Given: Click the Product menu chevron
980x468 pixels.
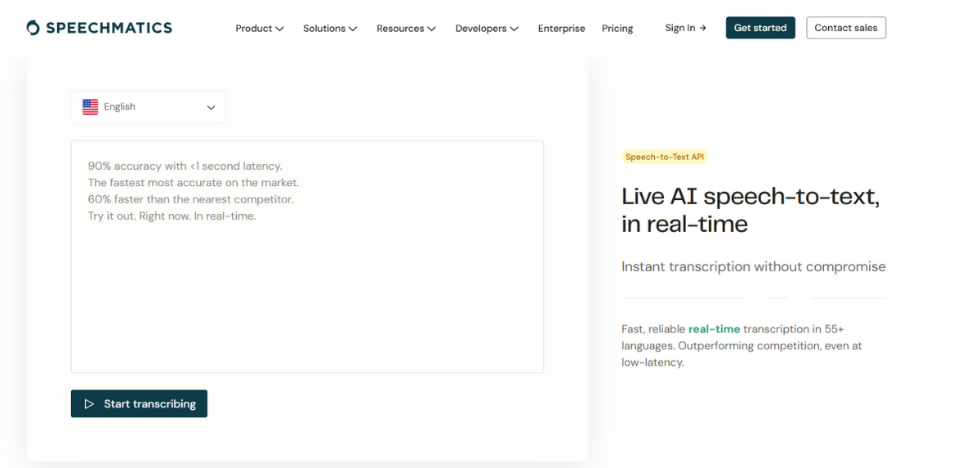Looking at the screenshot, I should click(280, 29).
